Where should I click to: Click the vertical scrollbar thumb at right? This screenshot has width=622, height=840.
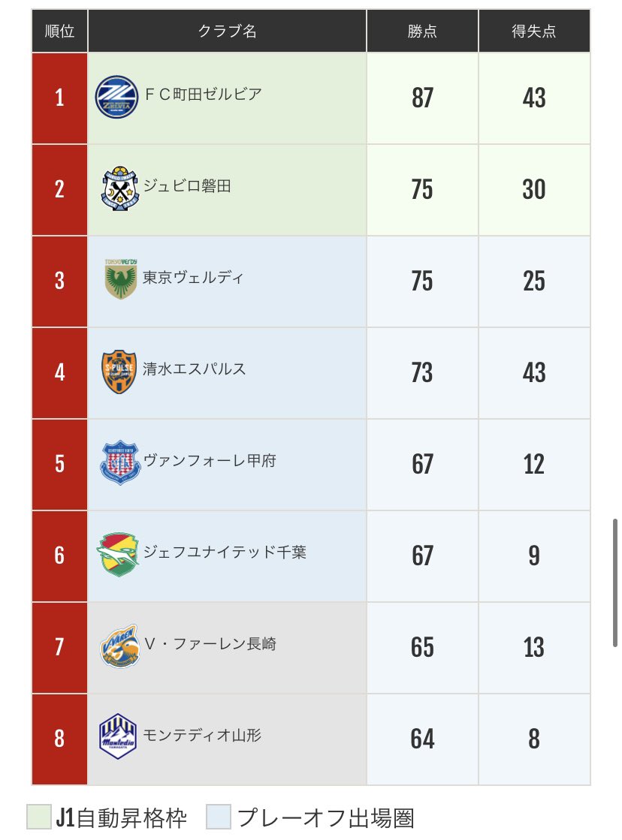tap(615, 583)
